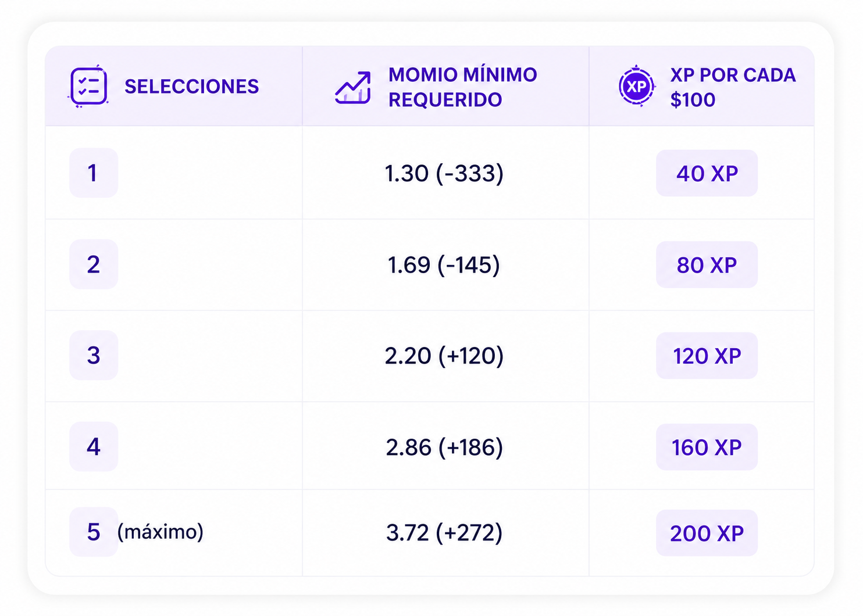Click the Selecciones checklist icon
This screenshot has width=863, height=616.
(88, 86)
